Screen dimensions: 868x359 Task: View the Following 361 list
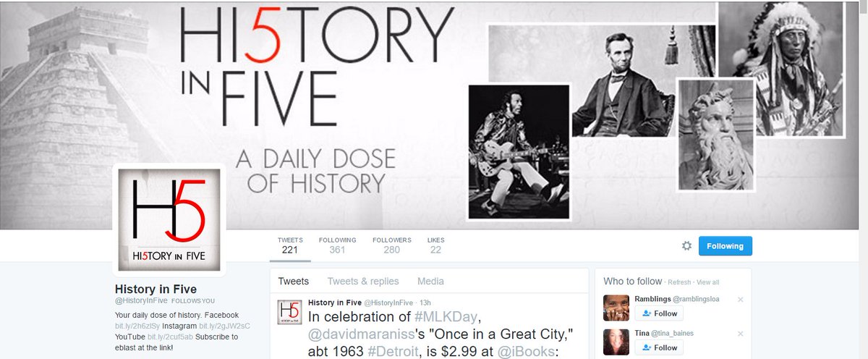338,245
